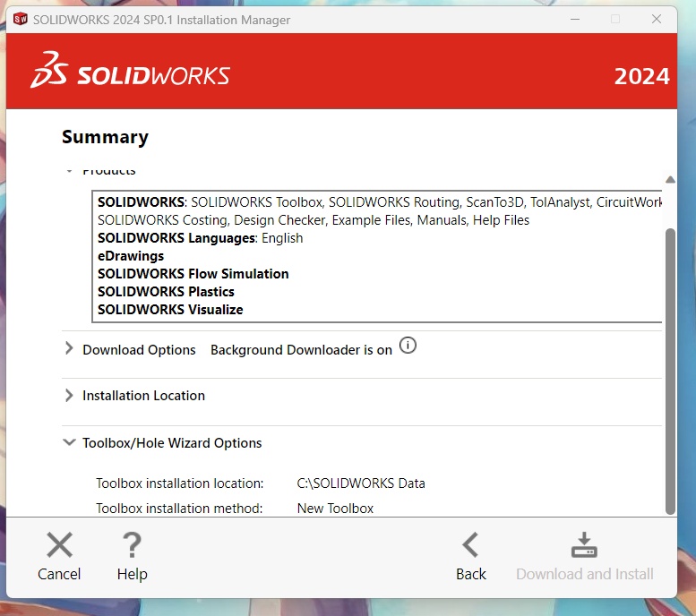The width and height of the screenshot is (696, 616).
Task: Click the New Toolbox method value
Action: click(335, 509)
